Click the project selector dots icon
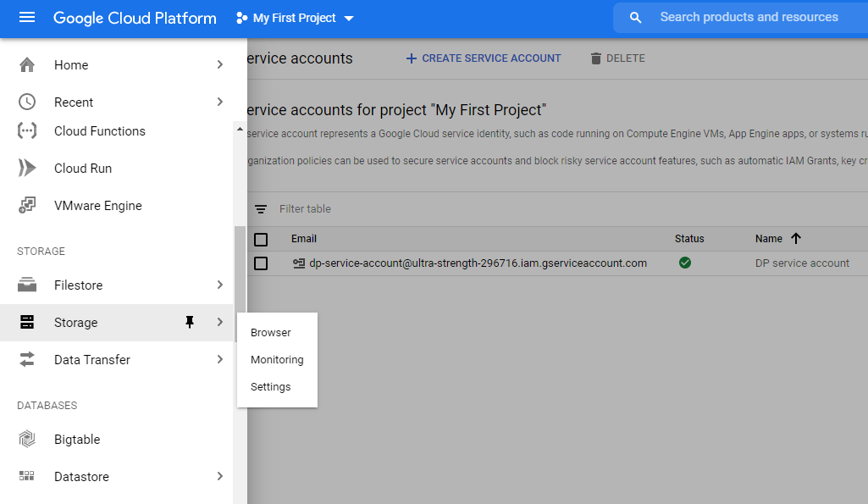 [x=241, y=19]
